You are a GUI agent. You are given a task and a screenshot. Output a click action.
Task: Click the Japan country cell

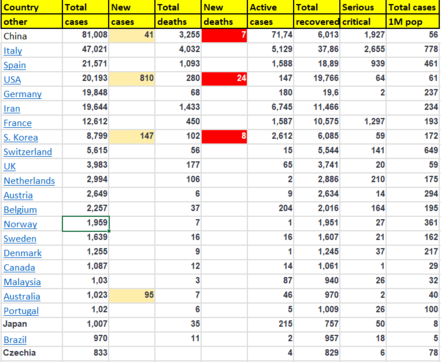point(32,324)
